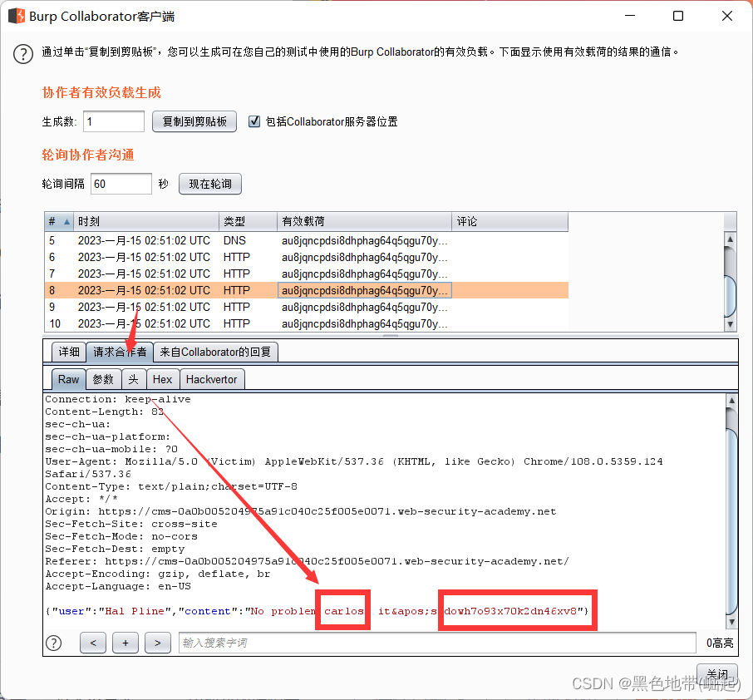This screenshot has height=700, width=753.
Task: Switch to the 请求合作者 tab
Action: [120, 352]
